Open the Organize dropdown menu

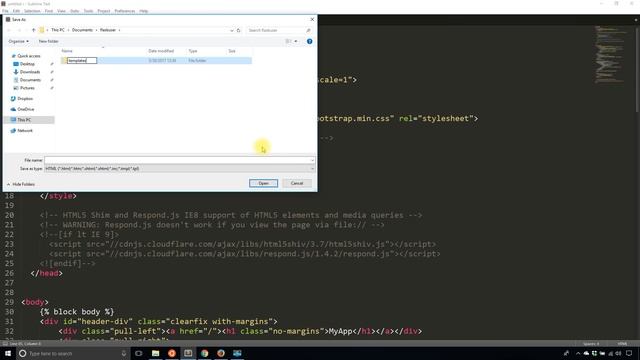tap(19, 41)
